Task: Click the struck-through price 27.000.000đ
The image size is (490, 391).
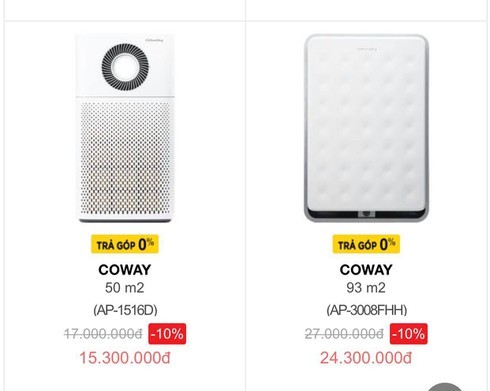Action: click(344, 334)
